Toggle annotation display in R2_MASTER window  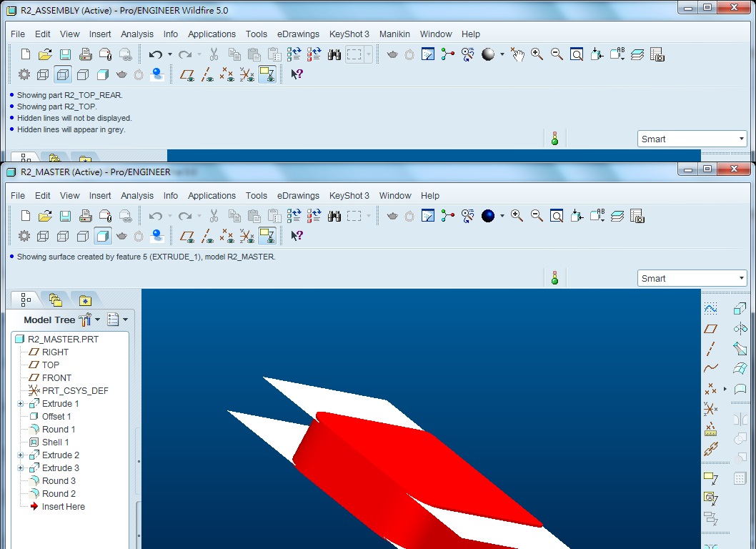click(x=267, y=236)
